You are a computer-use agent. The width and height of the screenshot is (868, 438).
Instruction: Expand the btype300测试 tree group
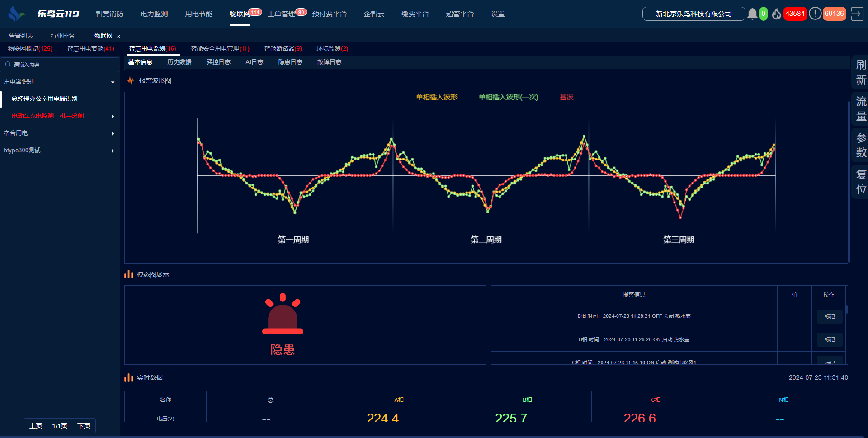113,151
